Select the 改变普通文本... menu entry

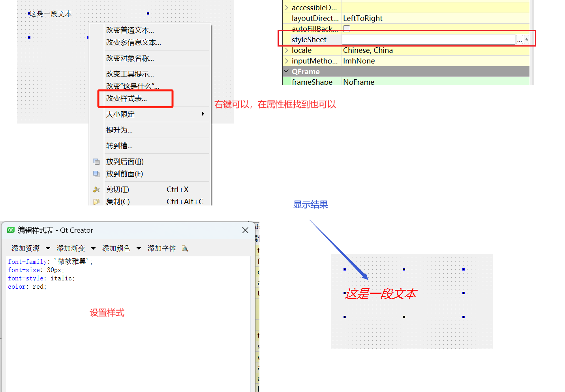pyautogui.click(x=130, y=30)
